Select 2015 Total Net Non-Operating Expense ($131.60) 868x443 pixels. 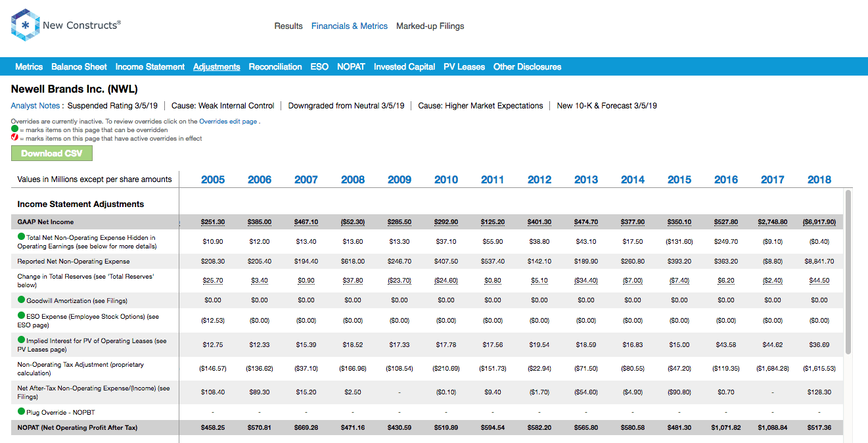(679, 242)
